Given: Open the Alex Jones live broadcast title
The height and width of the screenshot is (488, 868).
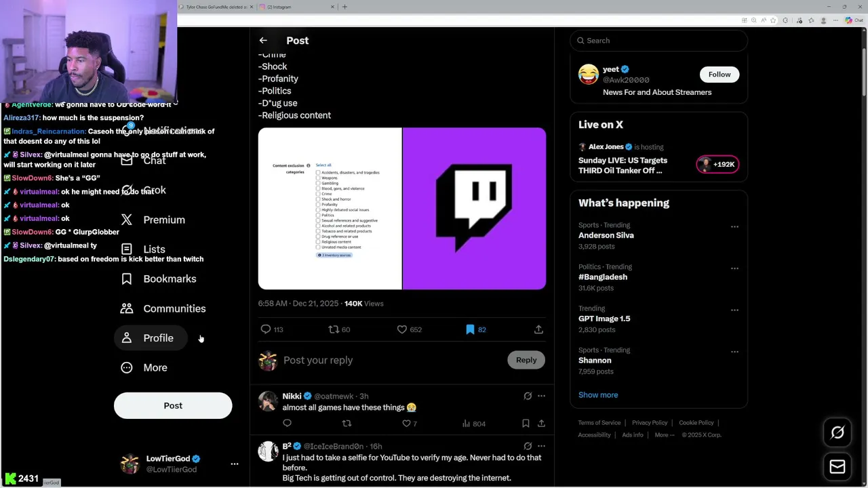Looking at the screenshot, I should pos(623,165).
